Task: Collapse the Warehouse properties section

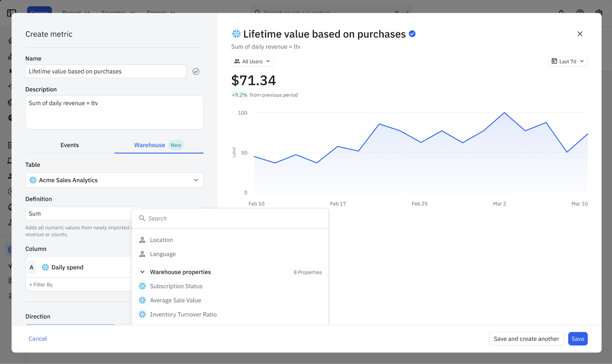Action: click(x=142, y=272)
